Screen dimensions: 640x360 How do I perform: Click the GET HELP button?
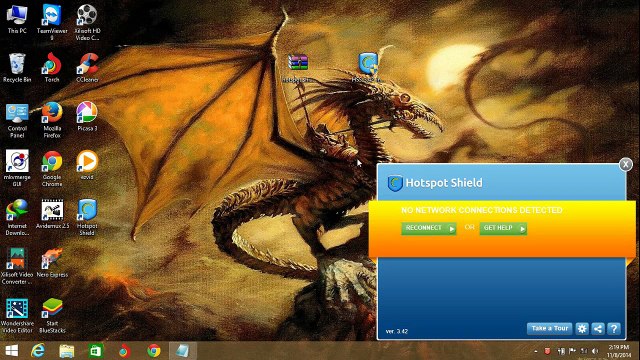click(x=503, y=228)
